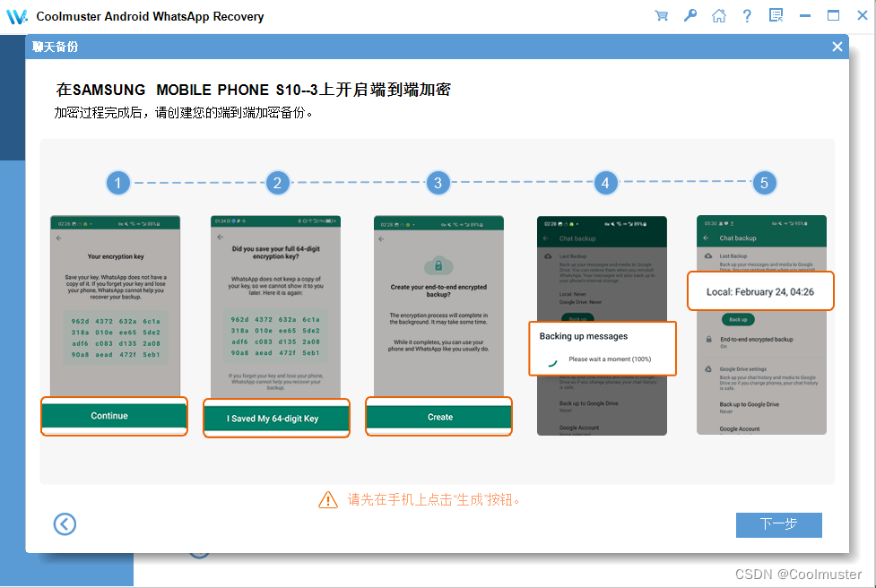Click the step 3 Create backup screenshot

pos(438,325)
